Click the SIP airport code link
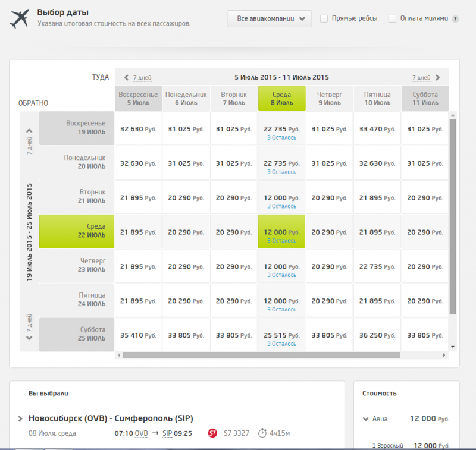The image size is (476, 450). click(167, 433)
